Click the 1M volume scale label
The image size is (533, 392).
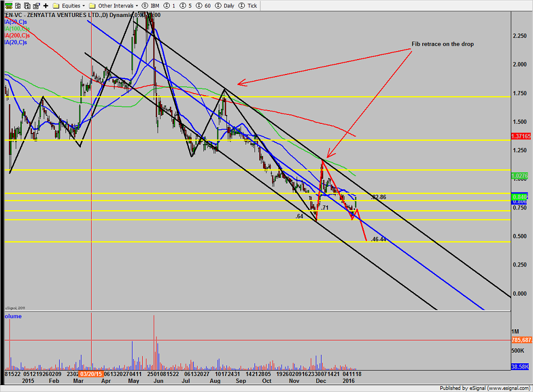[515, 331]
